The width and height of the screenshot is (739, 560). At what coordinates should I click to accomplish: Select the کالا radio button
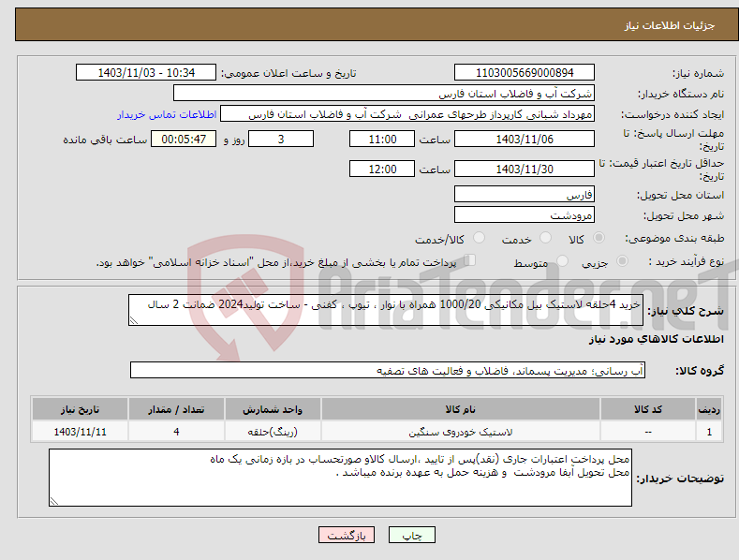click(599, 238)
